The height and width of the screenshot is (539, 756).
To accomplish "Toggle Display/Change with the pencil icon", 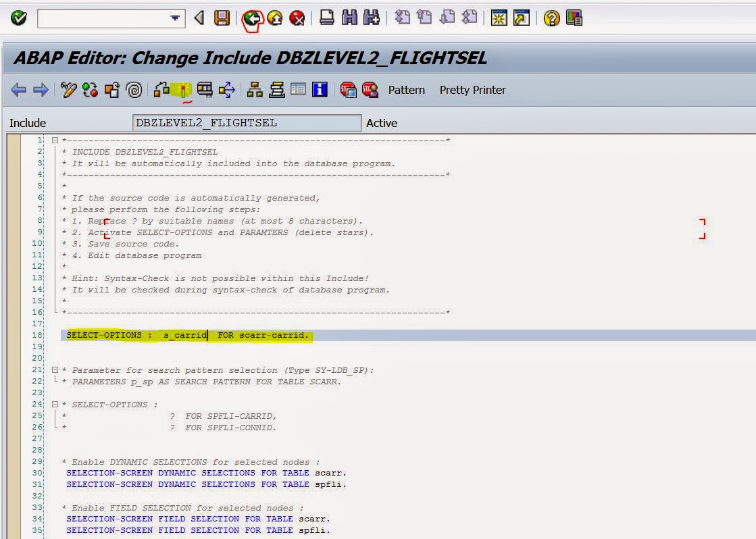I will click(68, 89).
